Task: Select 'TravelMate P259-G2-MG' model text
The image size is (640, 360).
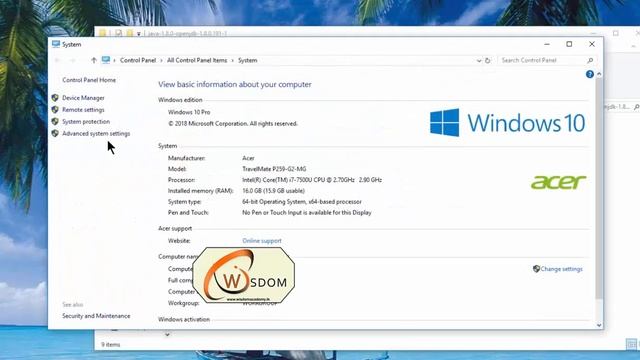Action: (x=274, y=169)
